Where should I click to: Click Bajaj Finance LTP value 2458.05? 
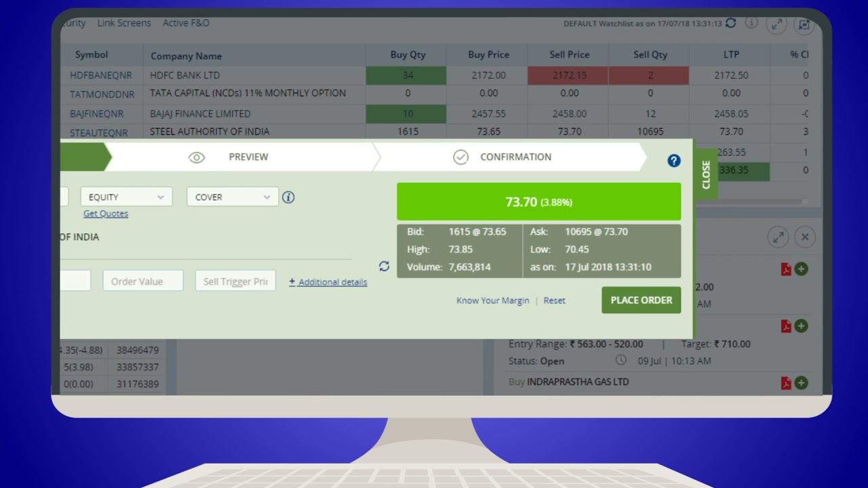732,114
